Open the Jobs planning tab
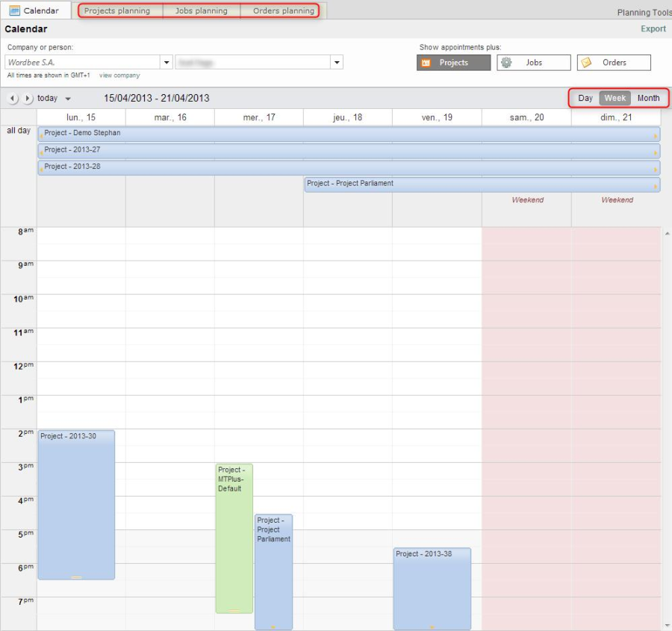Image resolution: width=672 pixels, height=631 pixels. coord(201,11)
